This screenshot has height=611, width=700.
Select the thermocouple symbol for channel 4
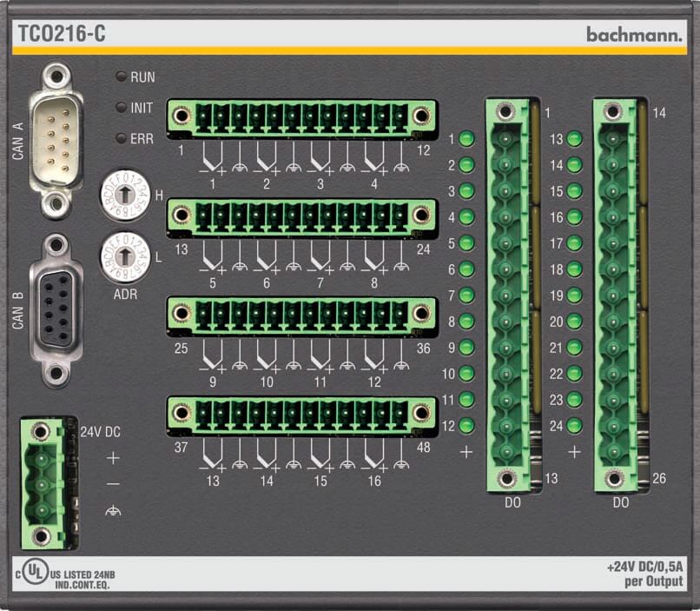tap(374, 158)
